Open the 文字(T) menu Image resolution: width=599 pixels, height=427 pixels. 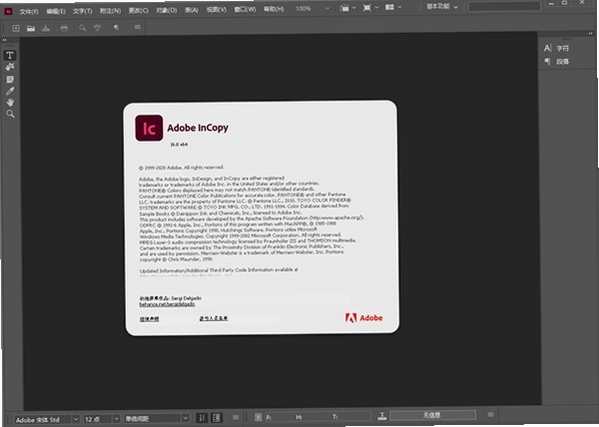click(83, 11)
